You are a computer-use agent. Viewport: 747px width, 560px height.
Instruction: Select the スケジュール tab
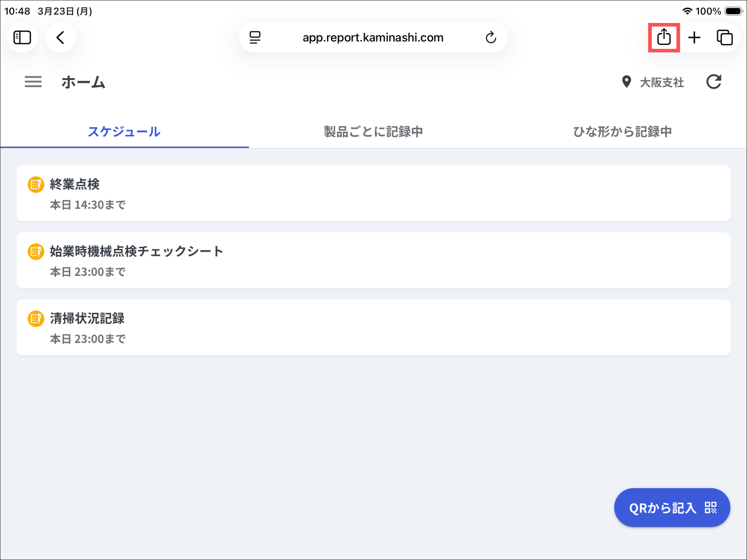pyautogui.click(x=124, y=132)
